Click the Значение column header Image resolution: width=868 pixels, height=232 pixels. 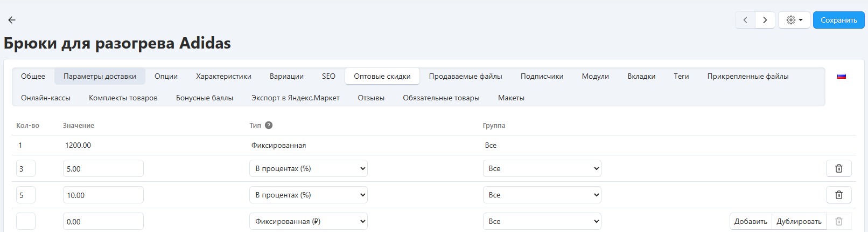79,125
